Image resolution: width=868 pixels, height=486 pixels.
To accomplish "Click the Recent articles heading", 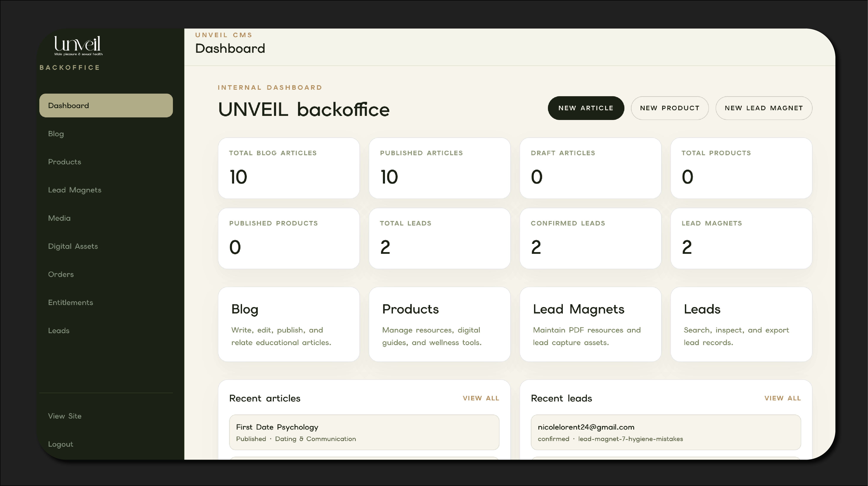I will [265, 398].
